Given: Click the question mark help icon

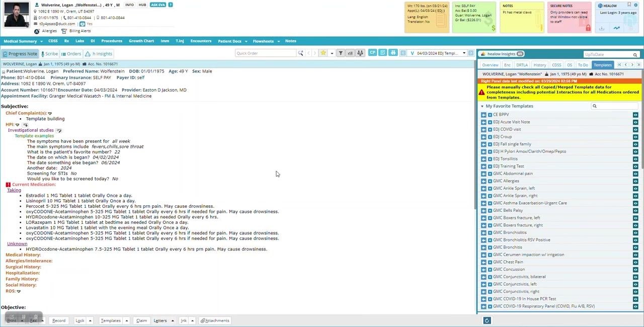Looking at the screenshot, I should tap(171, 5).
